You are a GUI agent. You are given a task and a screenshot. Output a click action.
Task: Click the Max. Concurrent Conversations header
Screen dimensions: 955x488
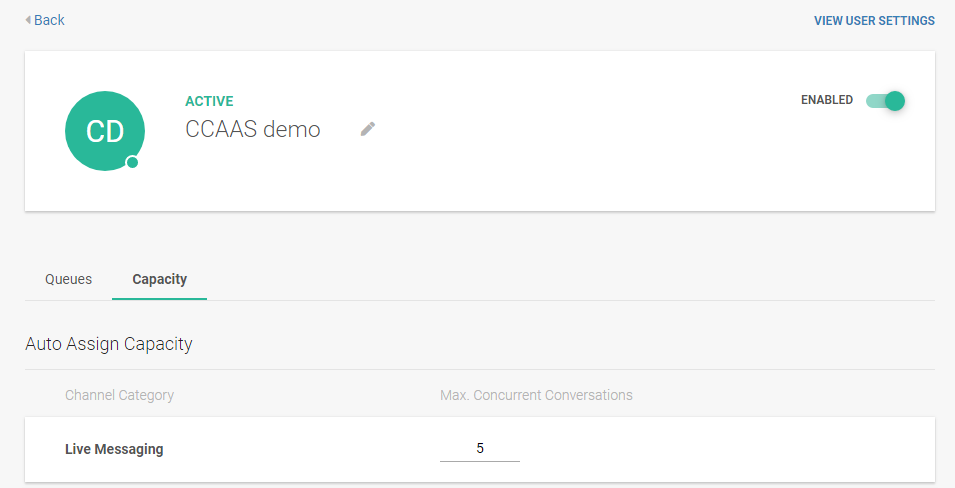coord(536,395)
